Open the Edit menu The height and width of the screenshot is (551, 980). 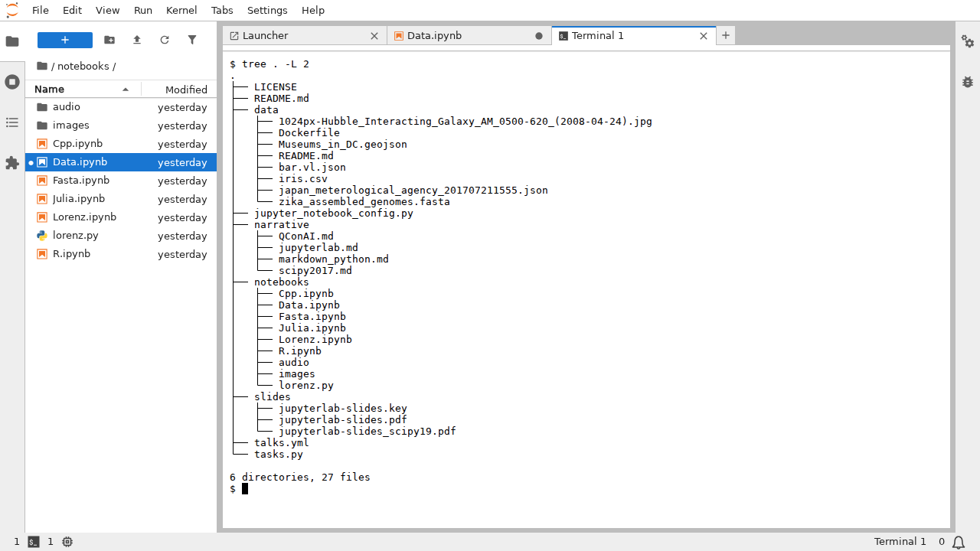(x=72, y=10)
